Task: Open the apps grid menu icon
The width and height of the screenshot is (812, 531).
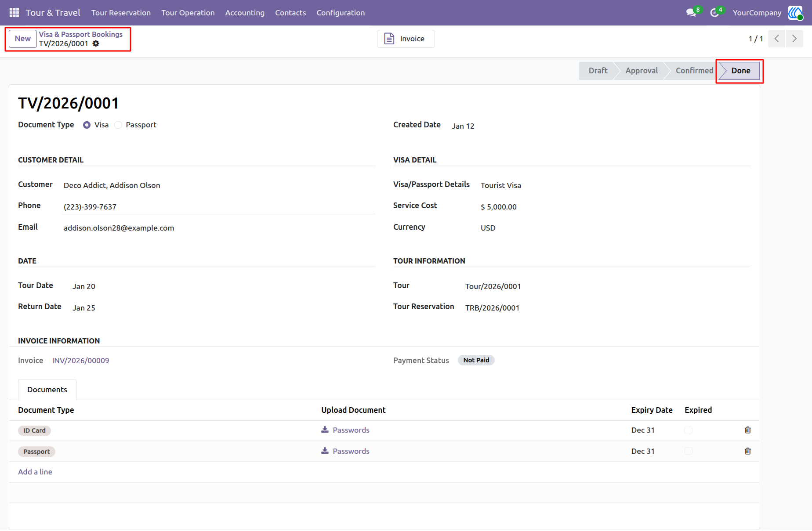Action: pos(14,13)
